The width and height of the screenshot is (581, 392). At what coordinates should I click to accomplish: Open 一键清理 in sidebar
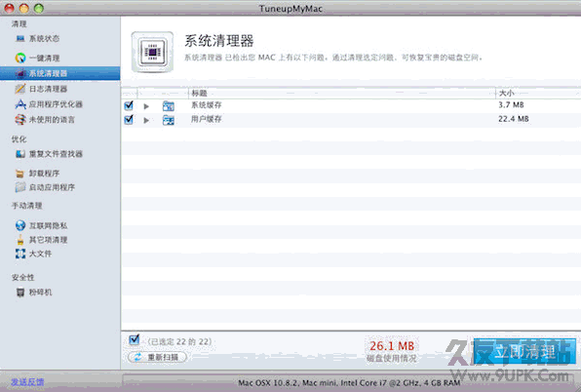pyautogui.click(x=44, y=59)
